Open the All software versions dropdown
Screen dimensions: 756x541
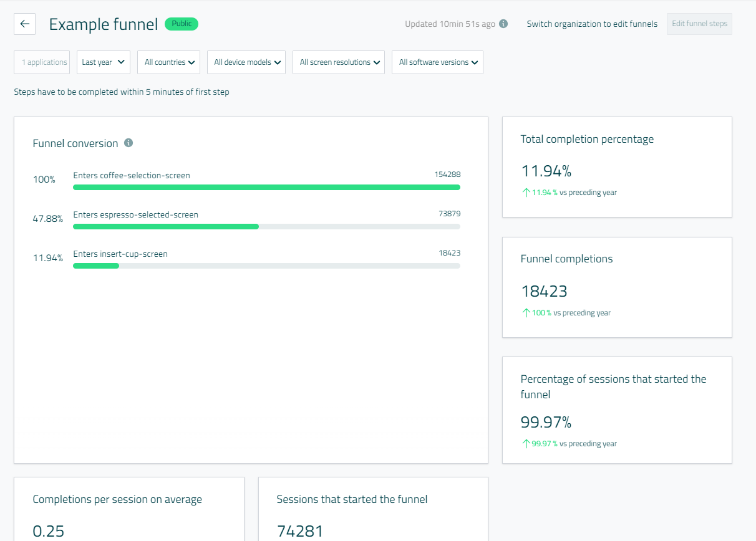tap(437, 62)
